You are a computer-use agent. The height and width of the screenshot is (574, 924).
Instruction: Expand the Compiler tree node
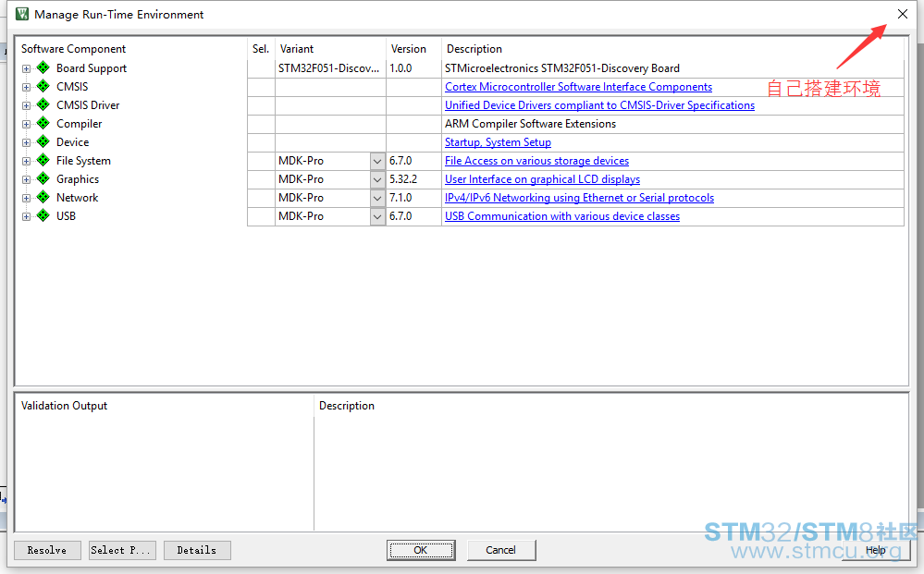(26, 124)
